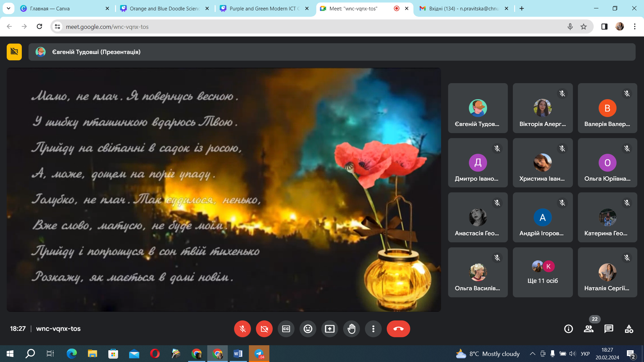Open meeting details info icon

[569, 329]
